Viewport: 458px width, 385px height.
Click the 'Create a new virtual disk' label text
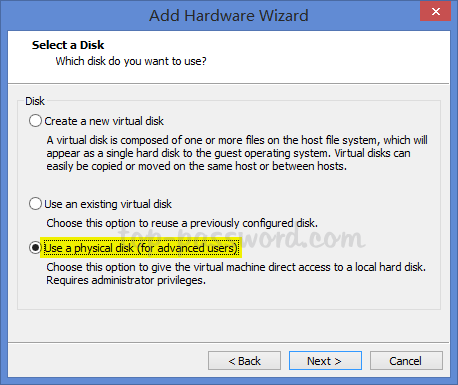(x=104, y=121)
